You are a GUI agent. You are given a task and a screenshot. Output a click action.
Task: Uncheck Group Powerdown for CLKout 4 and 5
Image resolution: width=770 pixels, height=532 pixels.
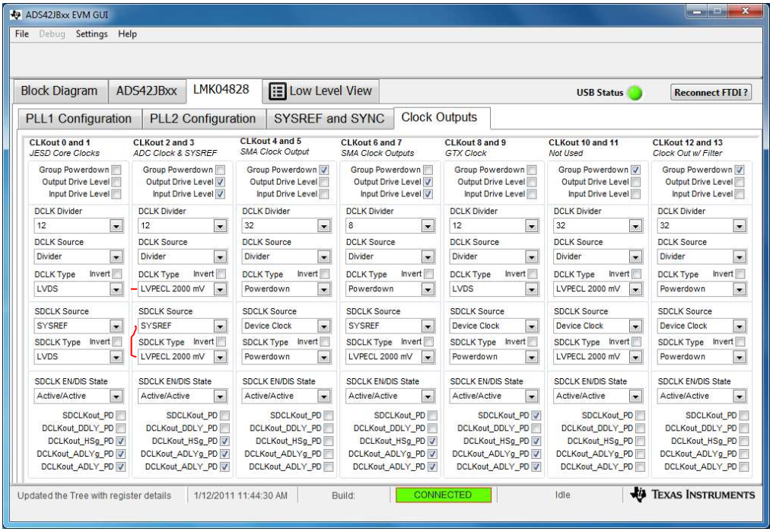[324, 170]
